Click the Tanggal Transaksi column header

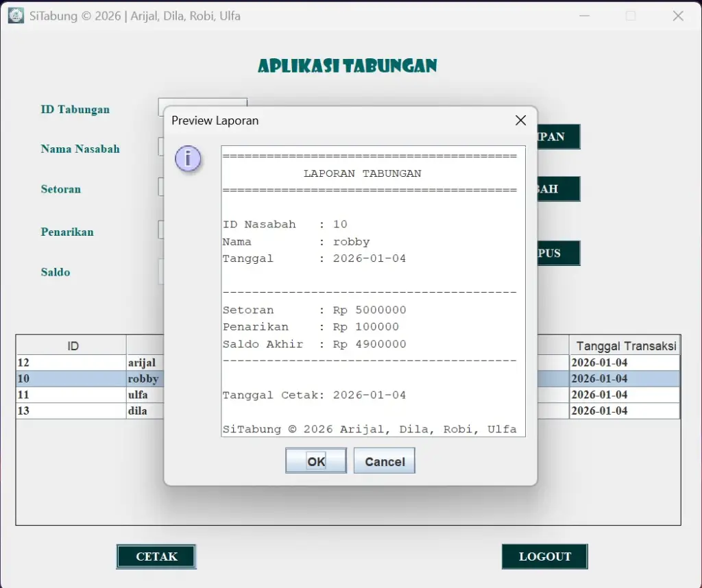click(625, 345)
